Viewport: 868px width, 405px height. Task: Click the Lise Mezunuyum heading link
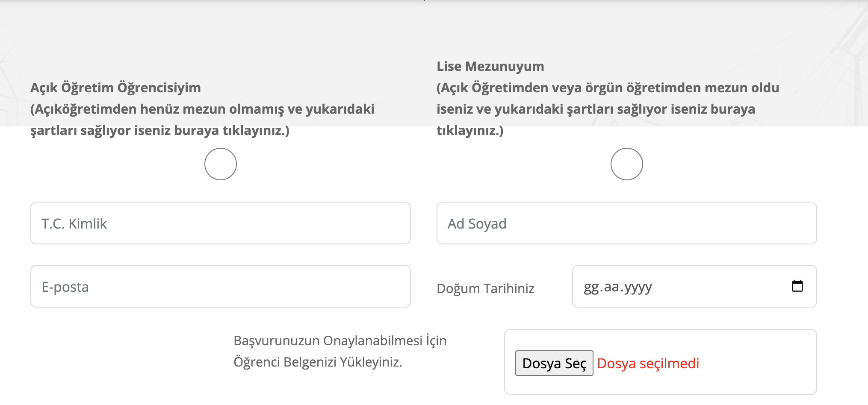pos(490,66)
